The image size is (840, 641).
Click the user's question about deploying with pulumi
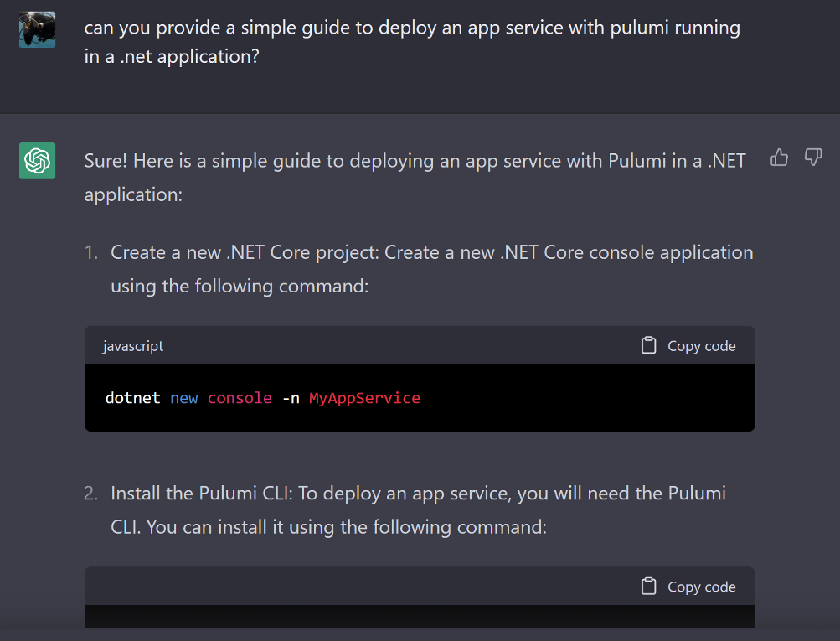click(412, 42)
